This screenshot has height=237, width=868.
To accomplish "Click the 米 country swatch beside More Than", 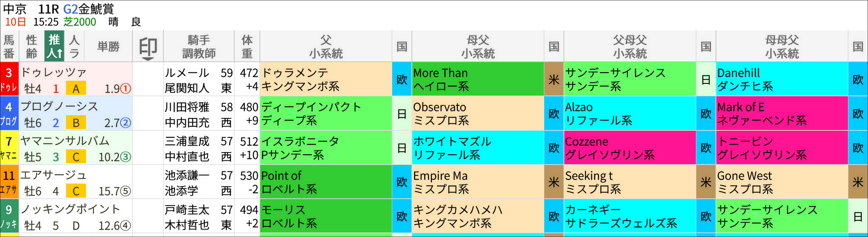I will (x=554, y=79).
